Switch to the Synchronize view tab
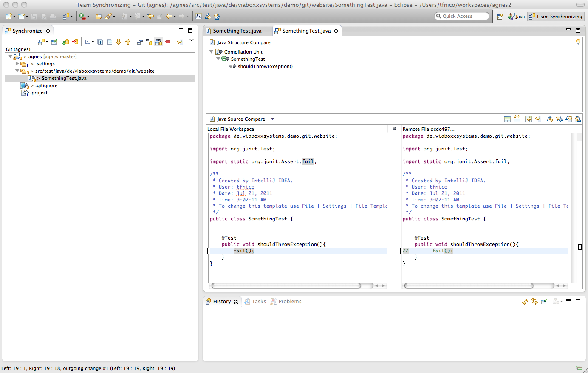The width and height of the screenshot is (588, 373). tap(27, 31)
